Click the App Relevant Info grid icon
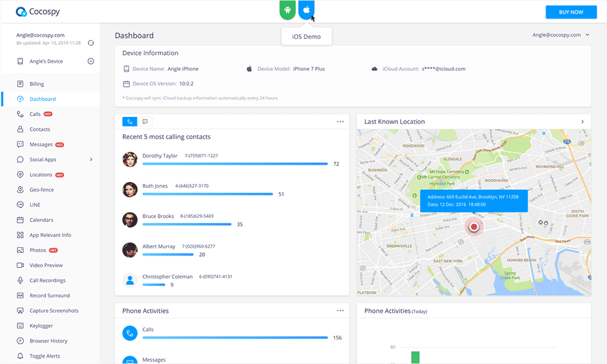607x364 pixels. pos(20,235)
